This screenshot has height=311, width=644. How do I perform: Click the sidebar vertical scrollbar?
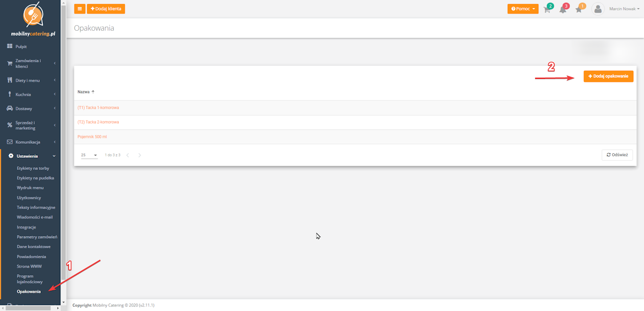coord(63,151)
